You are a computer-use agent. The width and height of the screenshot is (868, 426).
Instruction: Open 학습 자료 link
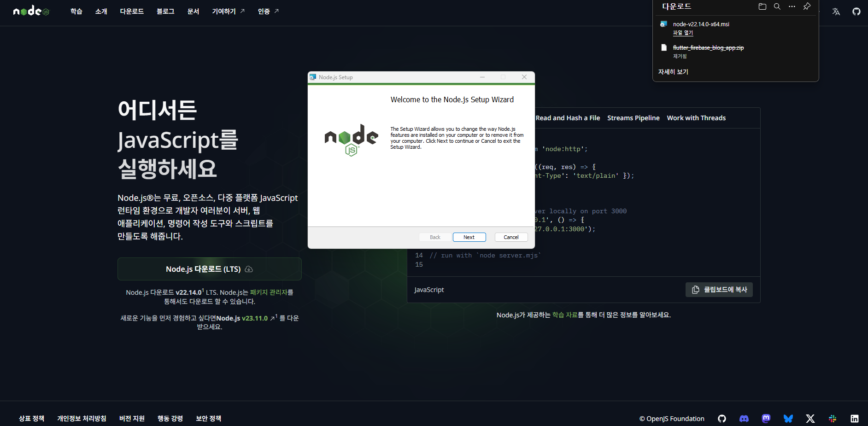point(565,315)
